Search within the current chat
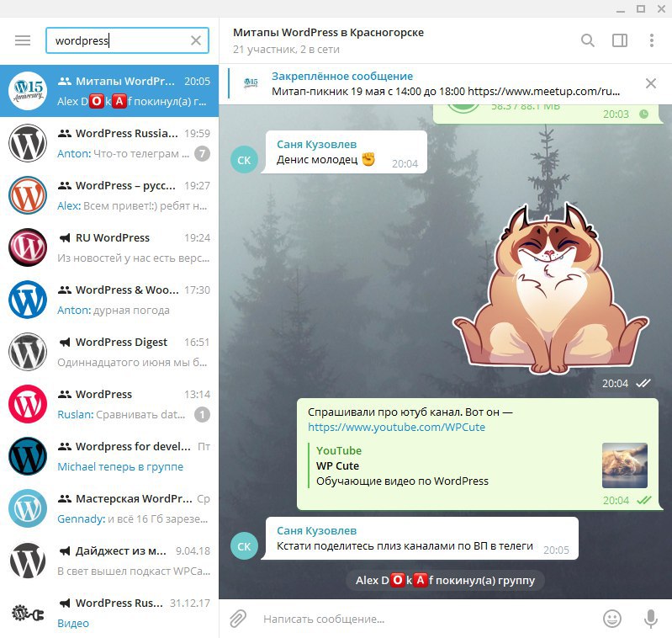672x638 pixels. pos(588,40)
